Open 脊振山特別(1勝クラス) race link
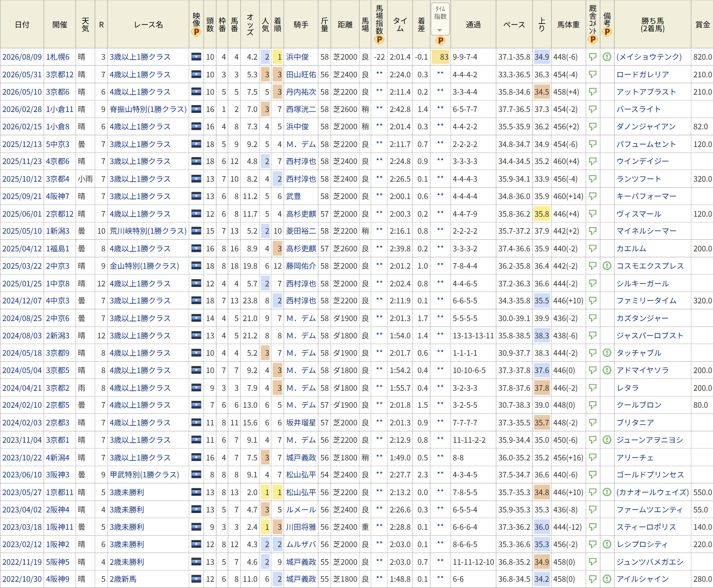Image resolution: width=713 pixels, height=588 pixels. point(148,109)
